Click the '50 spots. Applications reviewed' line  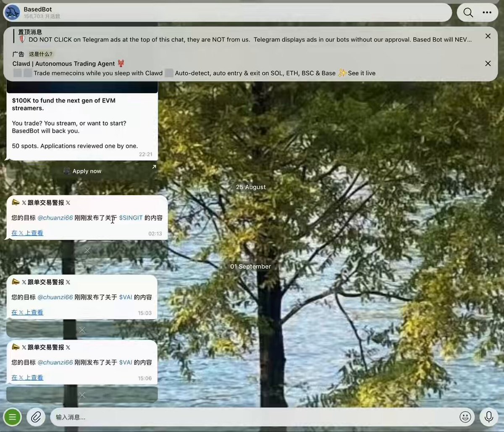tap(75, 146)
